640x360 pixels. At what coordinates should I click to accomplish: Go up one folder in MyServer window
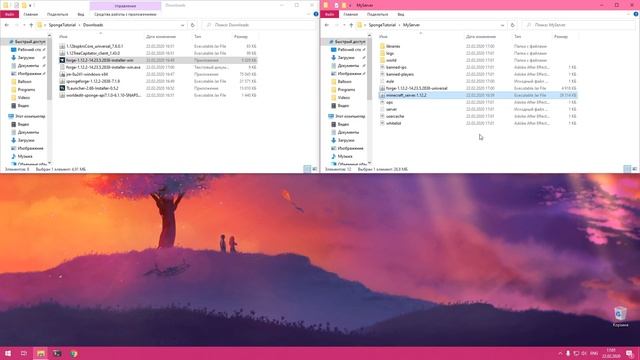tap(351, 25)
